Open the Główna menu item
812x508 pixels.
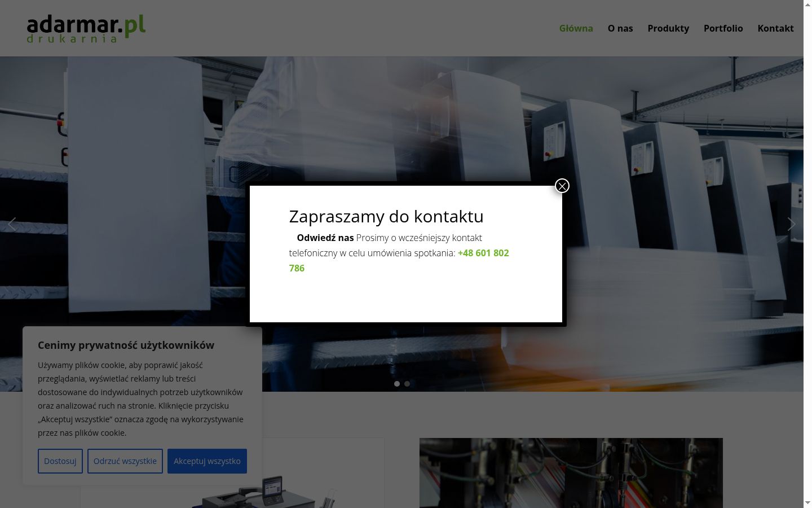[576, 28]
